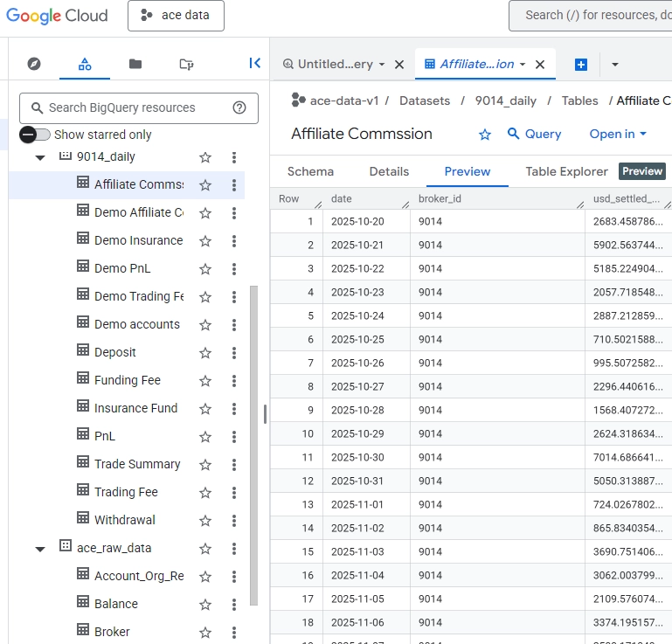
Task: Close the Untitled query tab
Action: coord(399,65)
